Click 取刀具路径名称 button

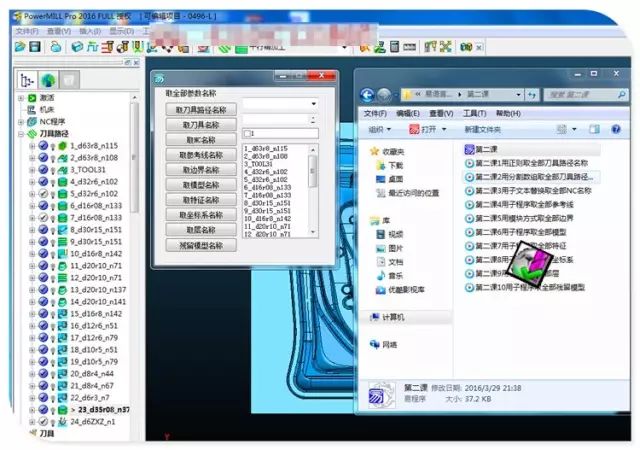click(x=201, y=109)
